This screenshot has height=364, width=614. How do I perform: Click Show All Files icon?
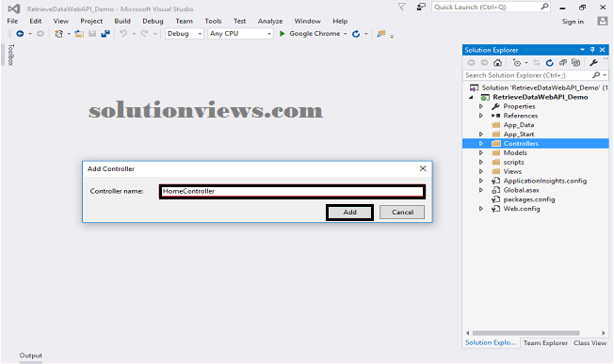click(575, 63)
